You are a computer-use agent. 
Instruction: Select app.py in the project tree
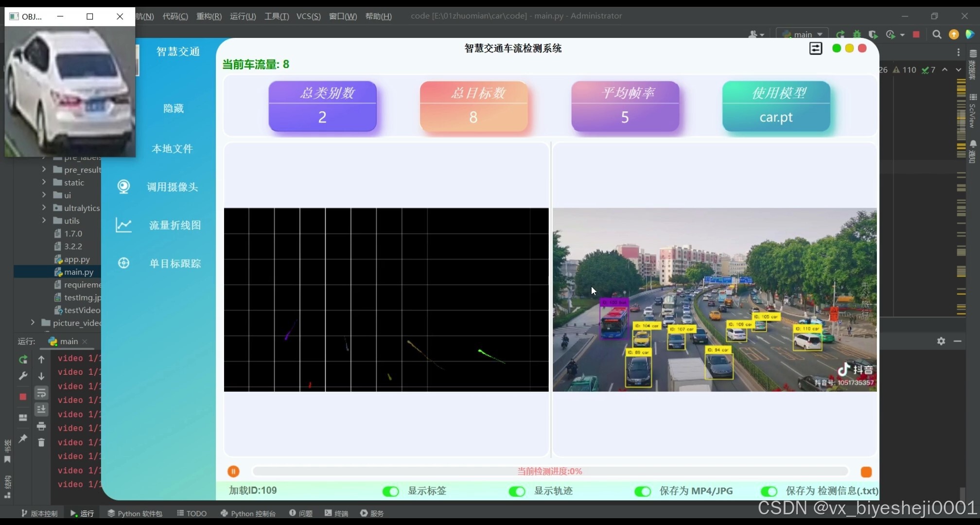pos(76,260)
